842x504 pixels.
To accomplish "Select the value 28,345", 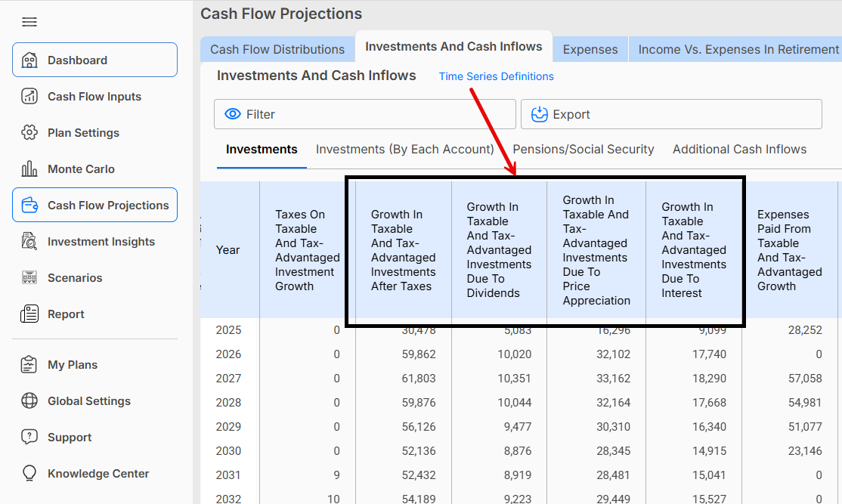I will 613,451.
